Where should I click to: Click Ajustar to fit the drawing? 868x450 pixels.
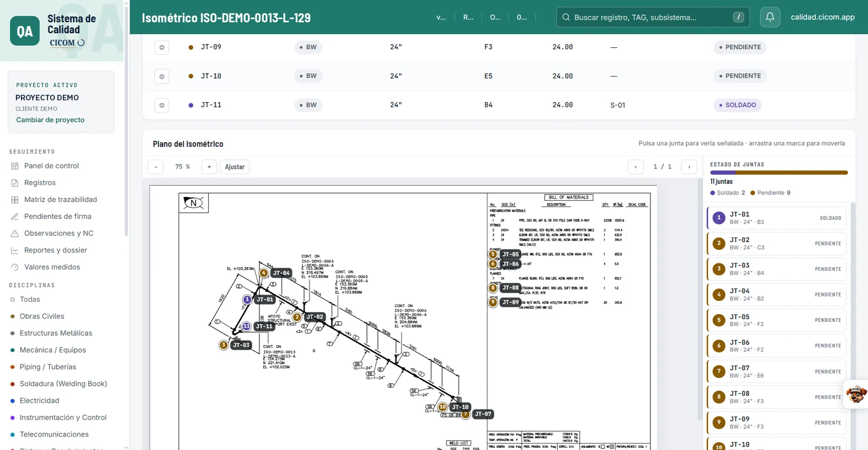235,167
